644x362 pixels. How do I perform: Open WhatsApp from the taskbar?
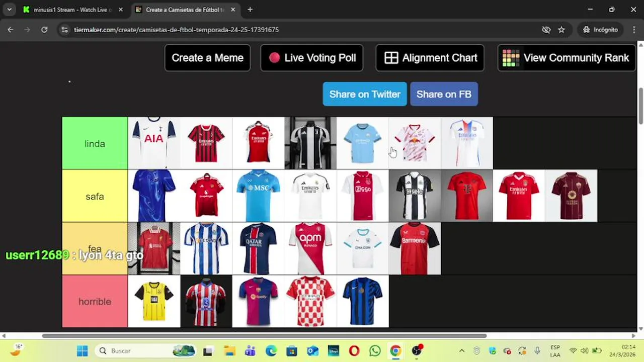click(375, 351)
